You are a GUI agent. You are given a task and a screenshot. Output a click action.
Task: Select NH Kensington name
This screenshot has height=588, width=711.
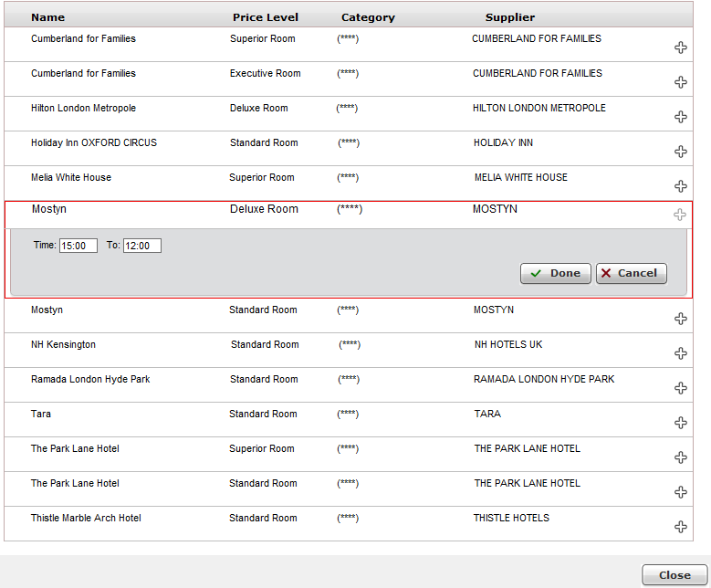[64, 344]
